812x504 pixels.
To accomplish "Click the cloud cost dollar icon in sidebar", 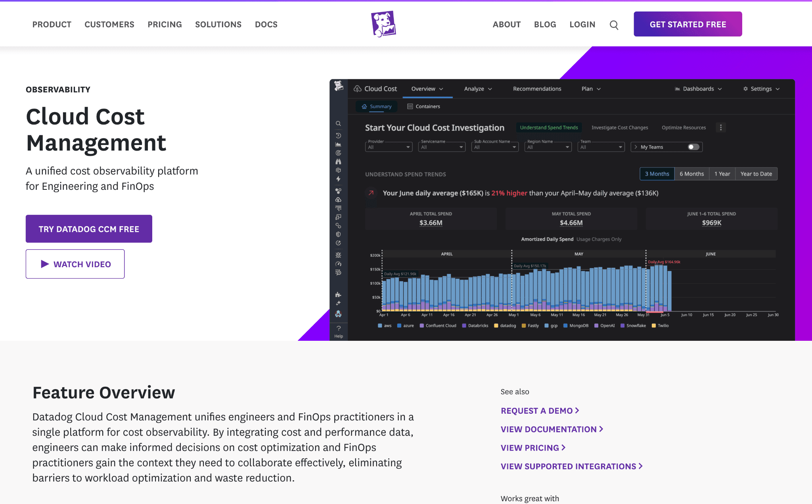I will point(338,200).
